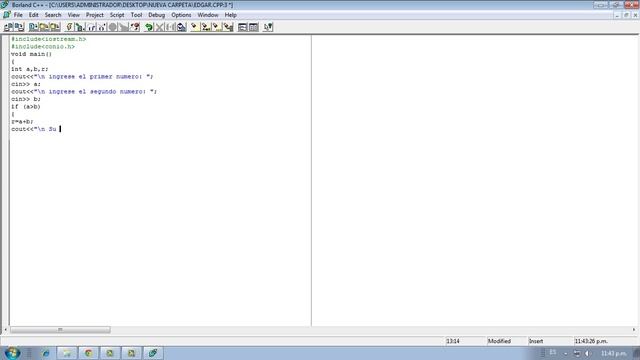The width and height of the screenshot is (640, 360).
Task: Click the horizontal scrollbar thumb
Action: (60, 329)
